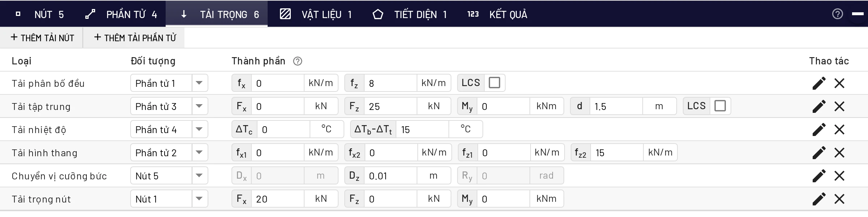Screen dimensions: 868x217
Task: Delete the Tải phân bố đều load row
Action: point(839,83)
